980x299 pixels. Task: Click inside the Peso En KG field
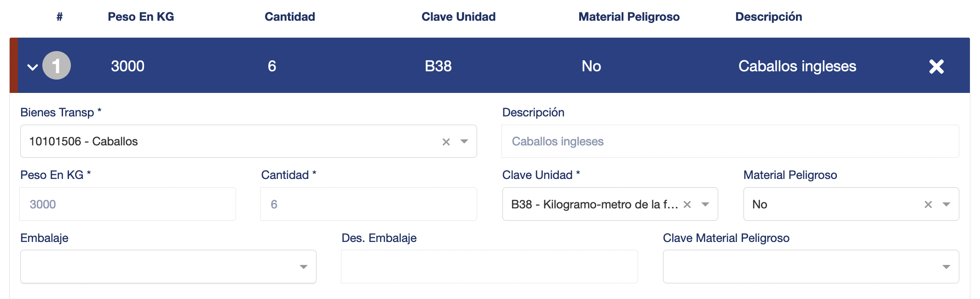tap(127, 204)
